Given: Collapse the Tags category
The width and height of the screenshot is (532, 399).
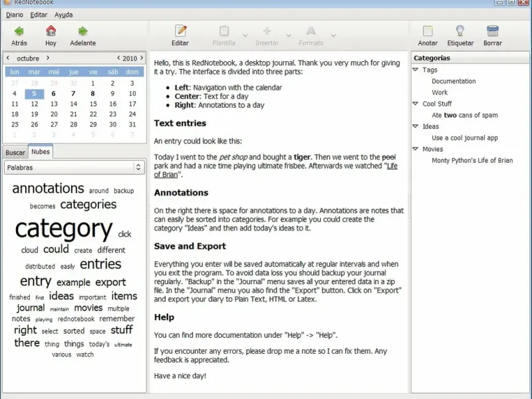Looking at the screenshot, I should pos(415,70).
